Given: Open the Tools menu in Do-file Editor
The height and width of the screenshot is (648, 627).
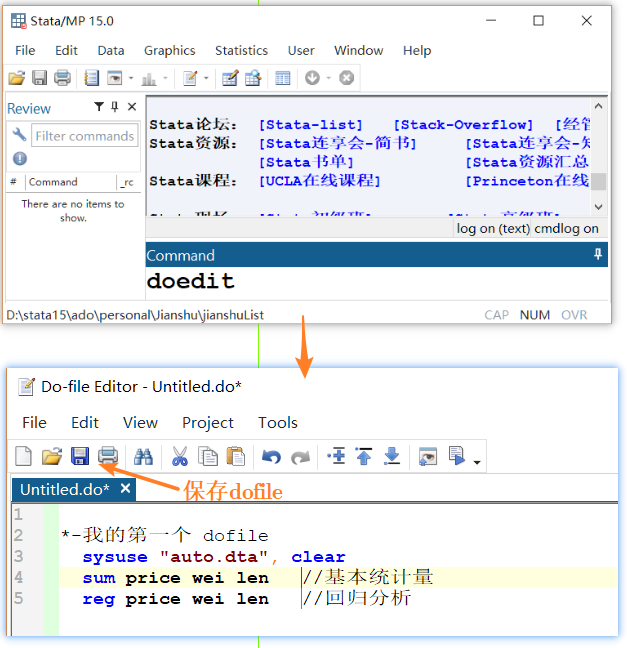Looking at the screenshot, I should [278, 423].
